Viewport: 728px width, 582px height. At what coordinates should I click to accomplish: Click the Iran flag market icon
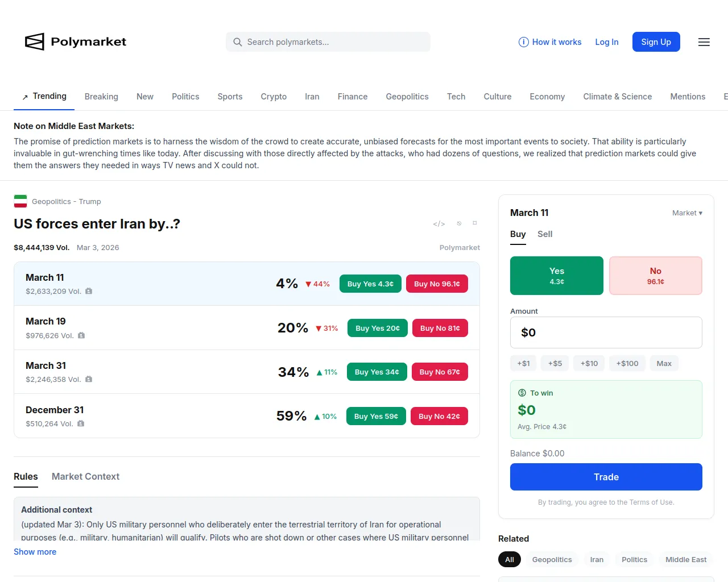click(20, 201)
